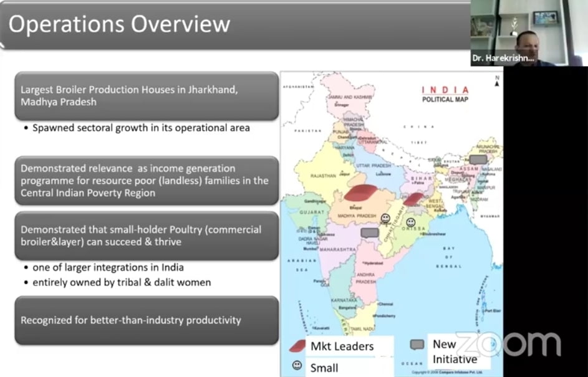This screenshot has width=588, height=377.
Task: Click the 'Operations Overview' slide title
Action: pos(119,24)
